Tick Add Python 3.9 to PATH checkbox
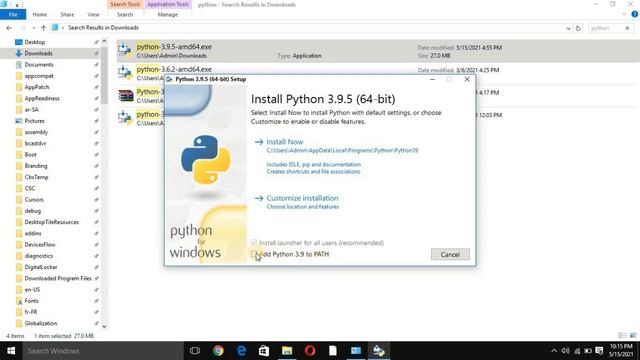Image resolution: width=640 pixels, height=360 pixels. (254, 254)
